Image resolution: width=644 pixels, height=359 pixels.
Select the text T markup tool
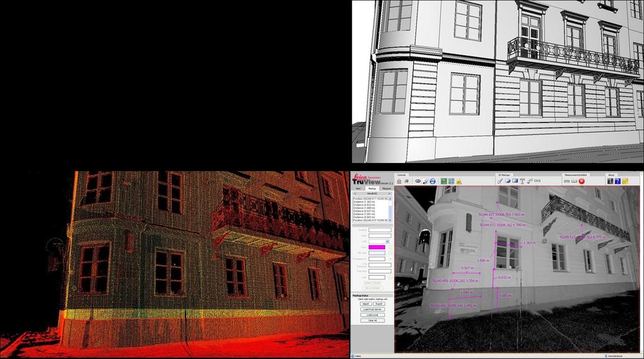click(x=523, y=181)
